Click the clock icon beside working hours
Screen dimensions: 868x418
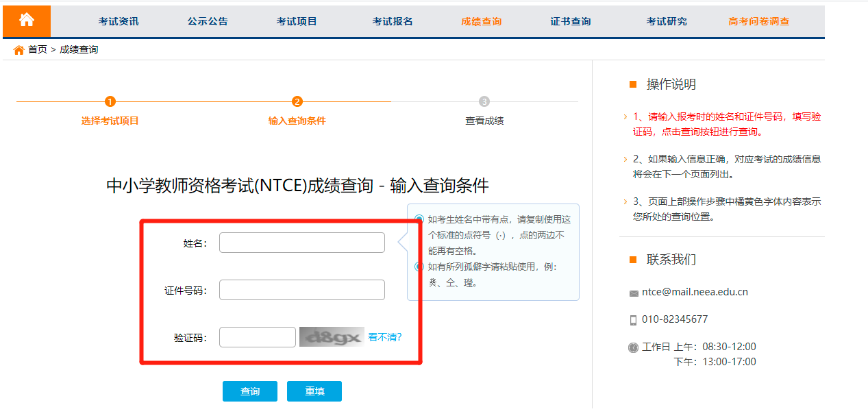(633, 347)
